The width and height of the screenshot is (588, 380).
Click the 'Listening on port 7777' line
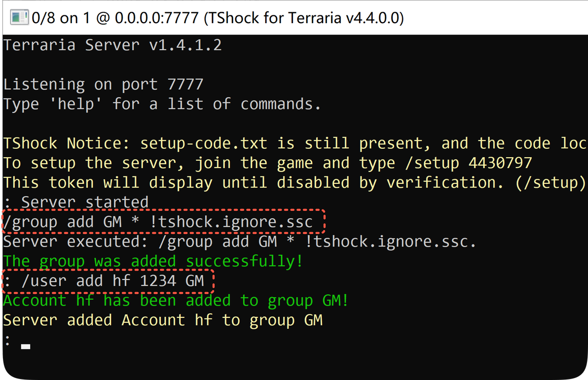coord(104,85)
